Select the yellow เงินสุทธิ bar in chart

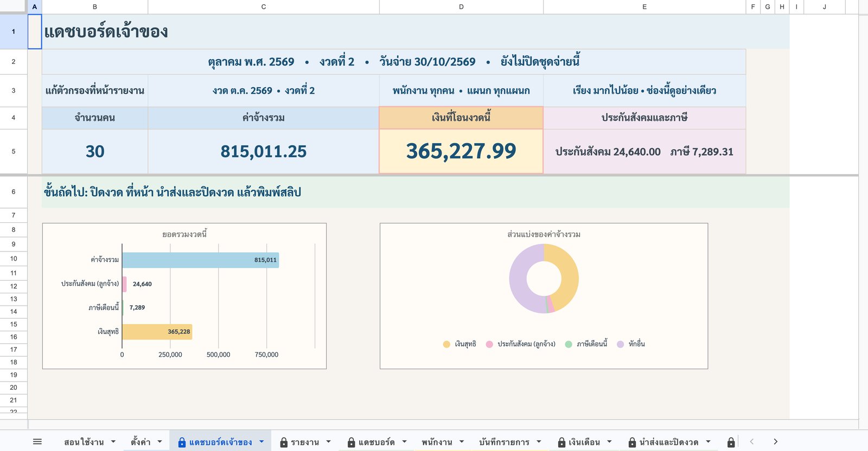point(157,332)
